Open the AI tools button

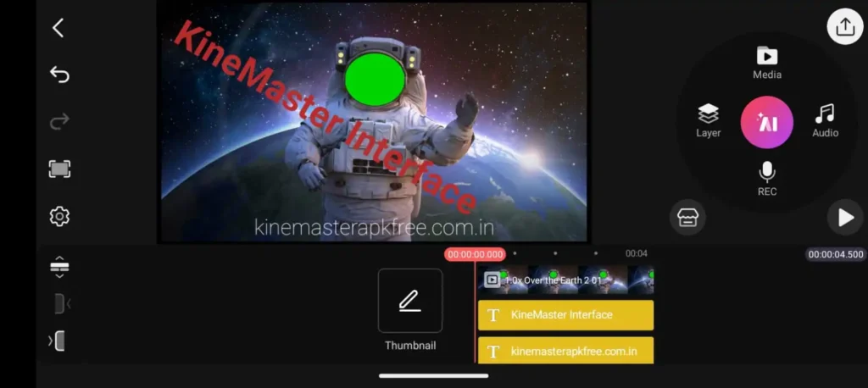(x=766, y=122)
